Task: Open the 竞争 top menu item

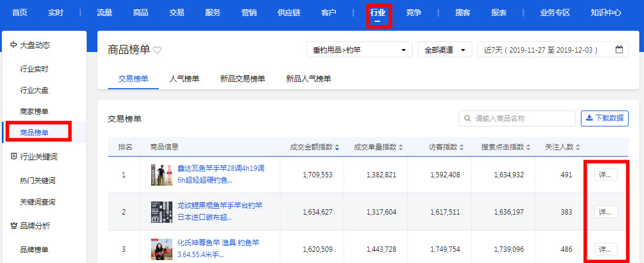Action: tap(414, 12)
